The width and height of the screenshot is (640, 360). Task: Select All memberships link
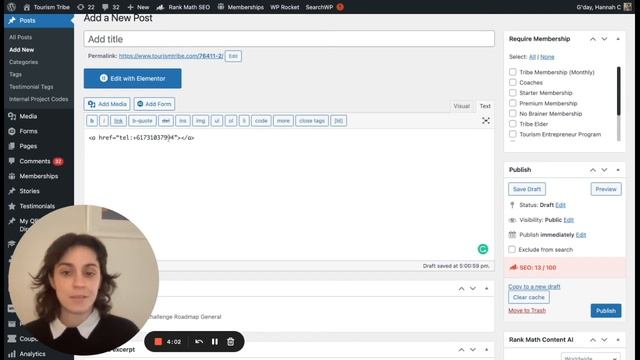point(532,57)
